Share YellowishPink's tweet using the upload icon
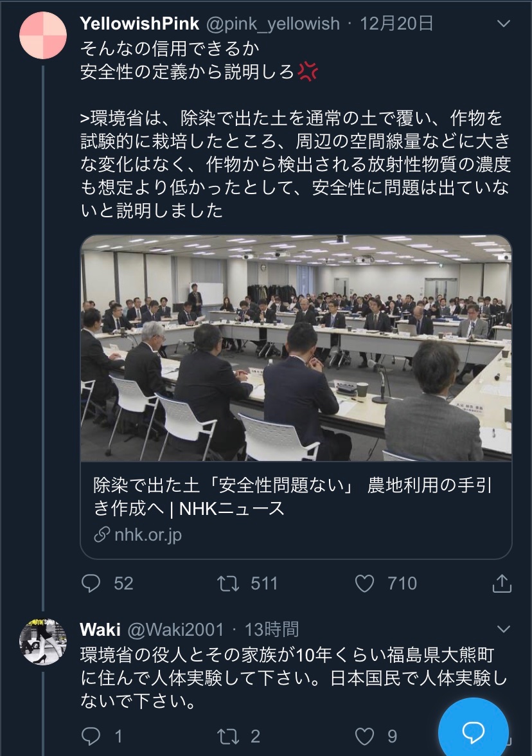 click(502, 583)
